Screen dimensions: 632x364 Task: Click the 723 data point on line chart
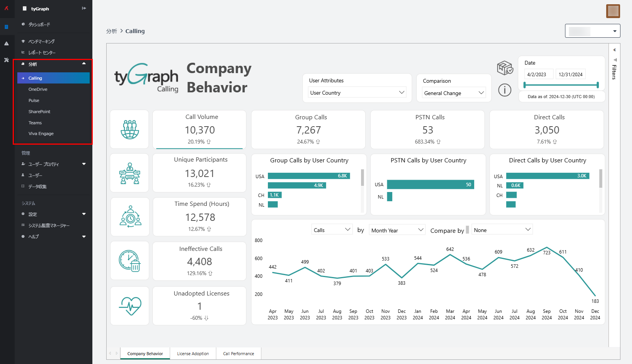tap(547, 247)
